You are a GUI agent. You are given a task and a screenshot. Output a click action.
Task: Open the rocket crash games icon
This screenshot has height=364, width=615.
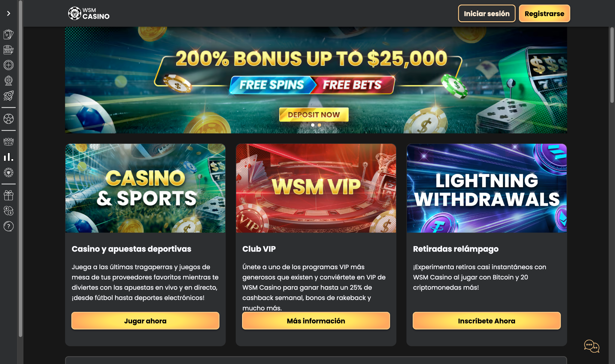(8, 96)
